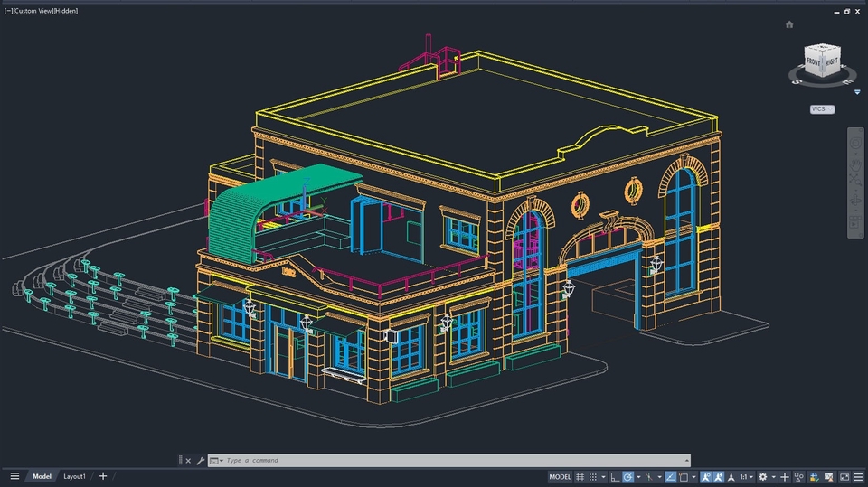Add a new layout with plus button

[x=103, y=476]
